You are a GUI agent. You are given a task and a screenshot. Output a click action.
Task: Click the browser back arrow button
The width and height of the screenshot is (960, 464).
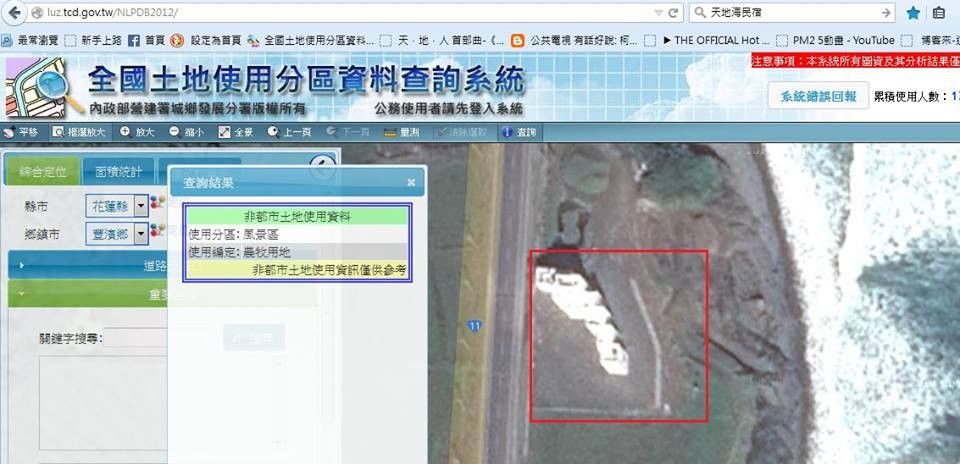(13, 12)
